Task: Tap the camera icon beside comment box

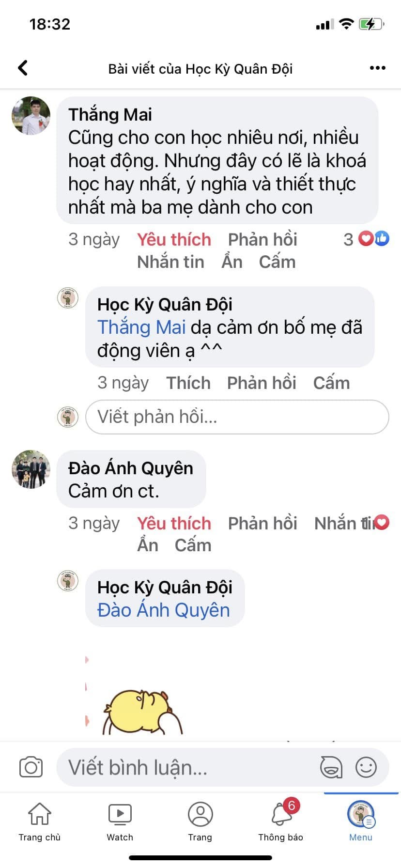Action: coord(31,767)
